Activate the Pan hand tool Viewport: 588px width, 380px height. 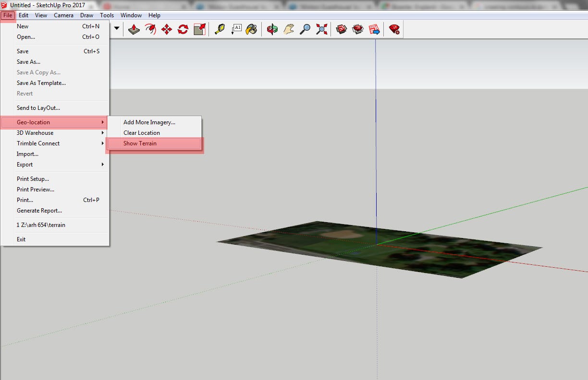(x=288, y=30)
